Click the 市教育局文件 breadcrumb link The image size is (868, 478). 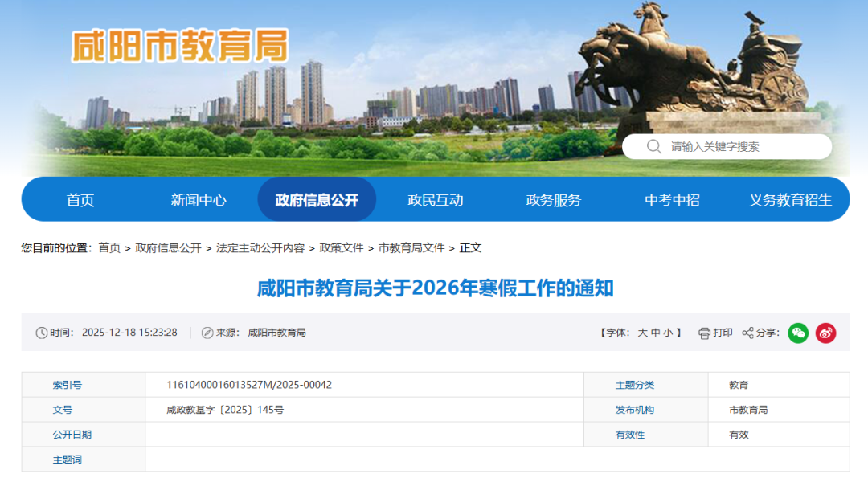pyautogui.click(x=411, y=248)
